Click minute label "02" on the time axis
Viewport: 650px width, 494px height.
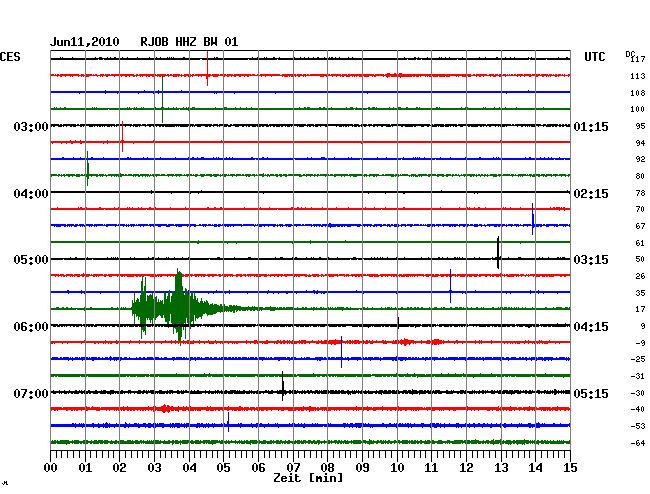pos(119,468)
